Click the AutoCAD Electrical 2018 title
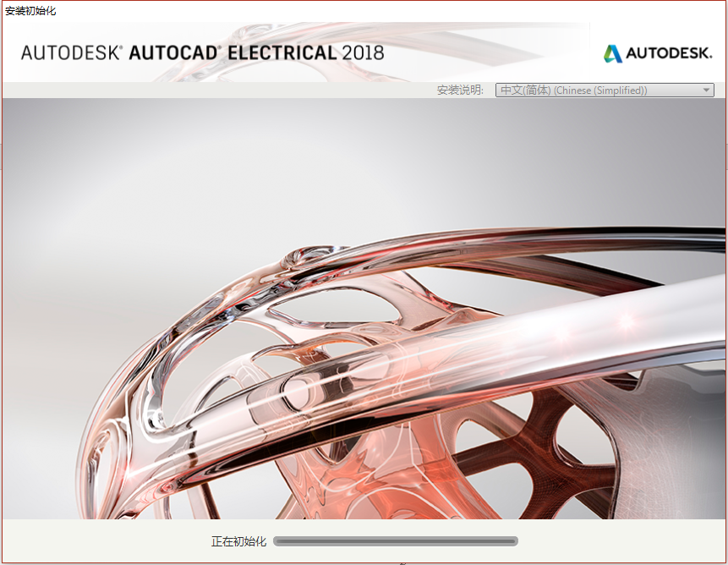The image size is (728, 565). 202,53
